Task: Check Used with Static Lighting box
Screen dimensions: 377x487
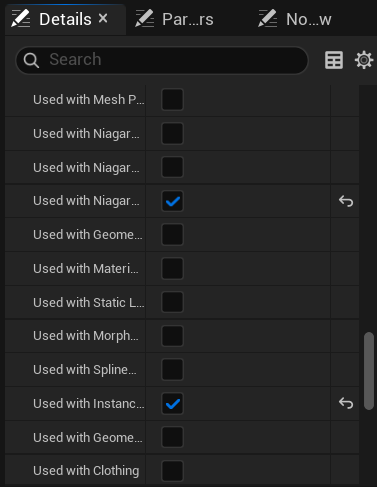Action: click(x=172, y=302)
